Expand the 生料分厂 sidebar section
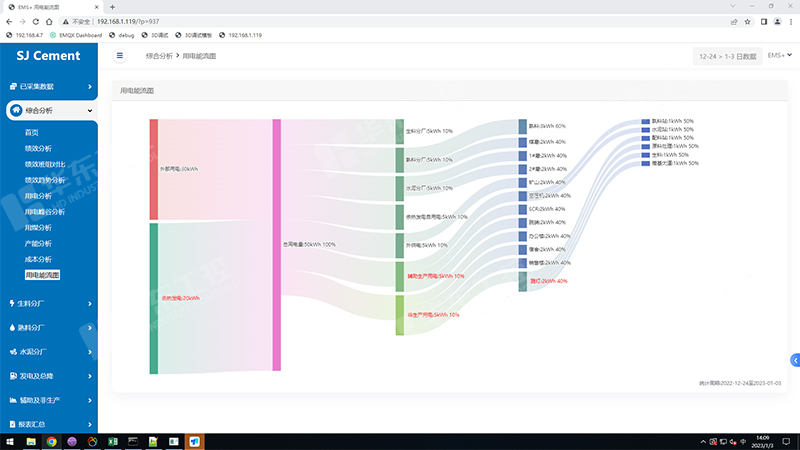 [48, 301]
